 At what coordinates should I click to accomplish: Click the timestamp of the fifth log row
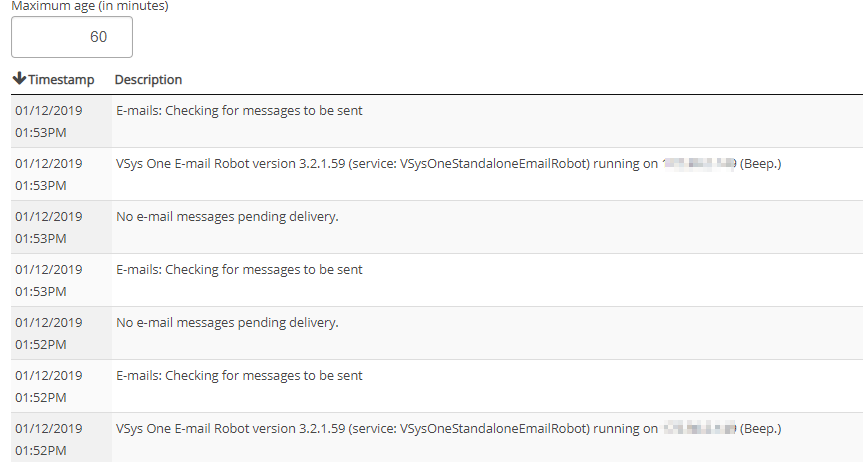point(48,332)
